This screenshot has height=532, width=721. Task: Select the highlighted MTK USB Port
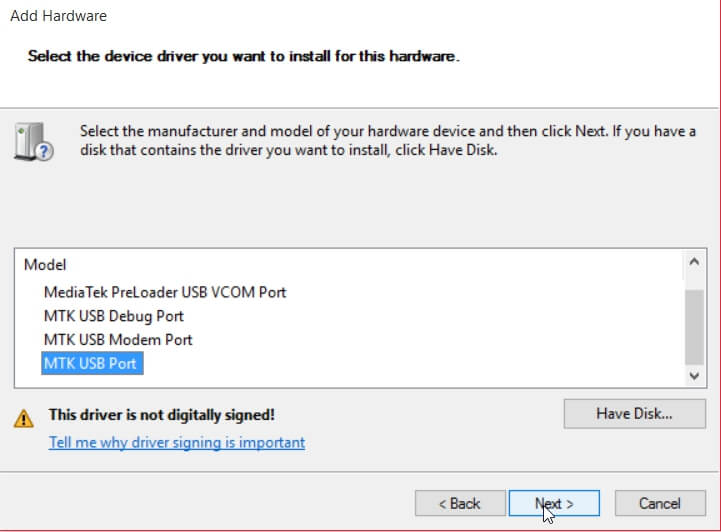[92, 363]
